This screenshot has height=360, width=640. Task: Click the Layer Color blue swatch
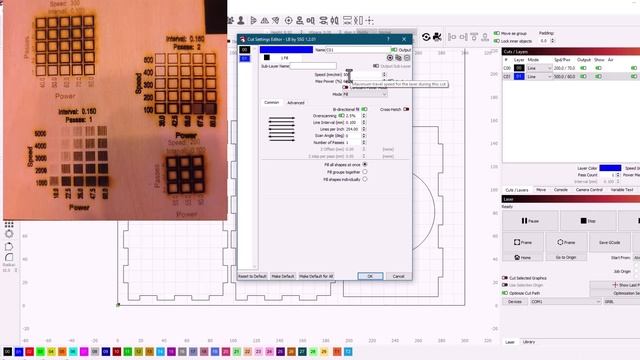[x=610, y=168]
